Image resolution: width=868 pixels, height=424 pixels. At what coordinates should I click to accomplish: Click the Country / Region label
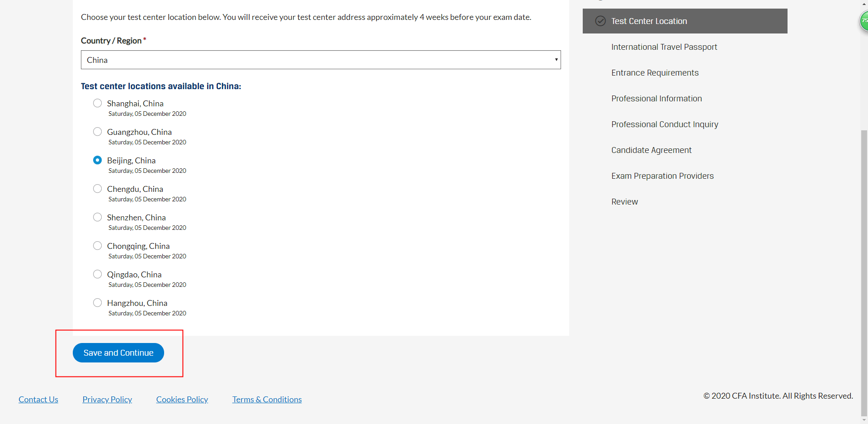pyautogui.click(x=111, y=41)
